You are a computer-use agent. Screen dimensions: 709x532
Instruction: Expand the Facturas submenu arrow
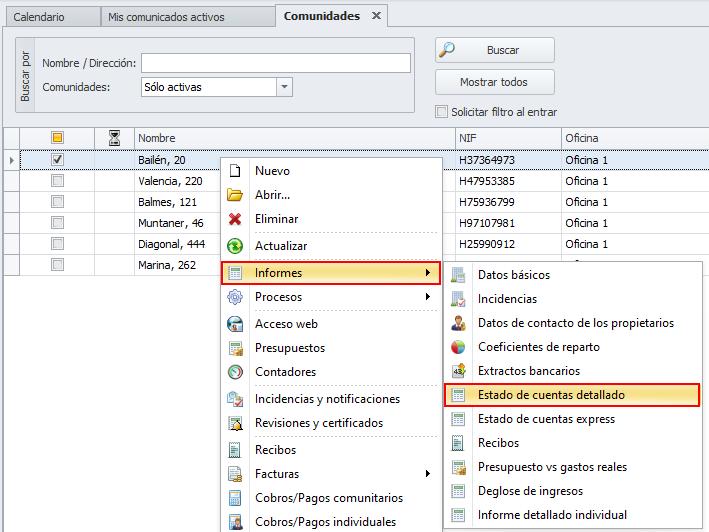[427, 474]
